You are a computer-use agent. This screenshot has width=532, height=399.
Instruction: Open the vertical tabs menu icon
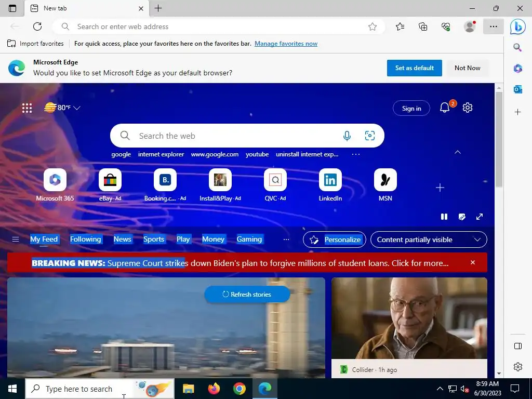12,8
